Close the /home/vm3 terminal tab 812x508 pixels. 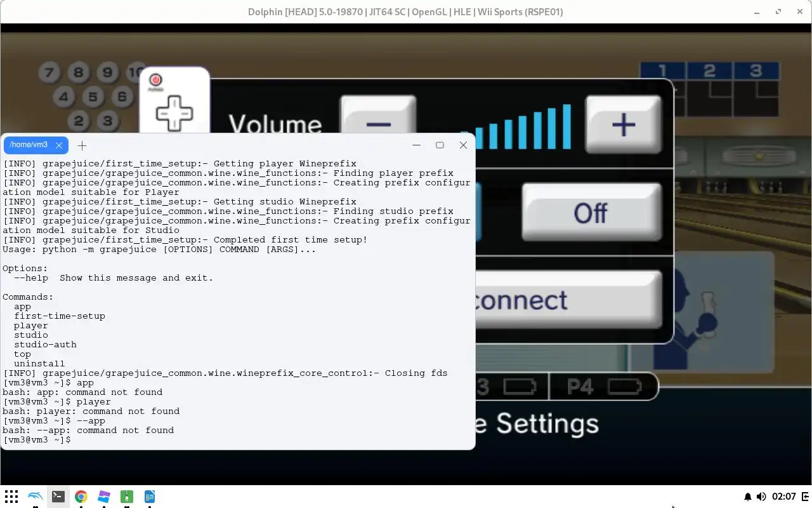pyautogui.click(x=59, y=145)
